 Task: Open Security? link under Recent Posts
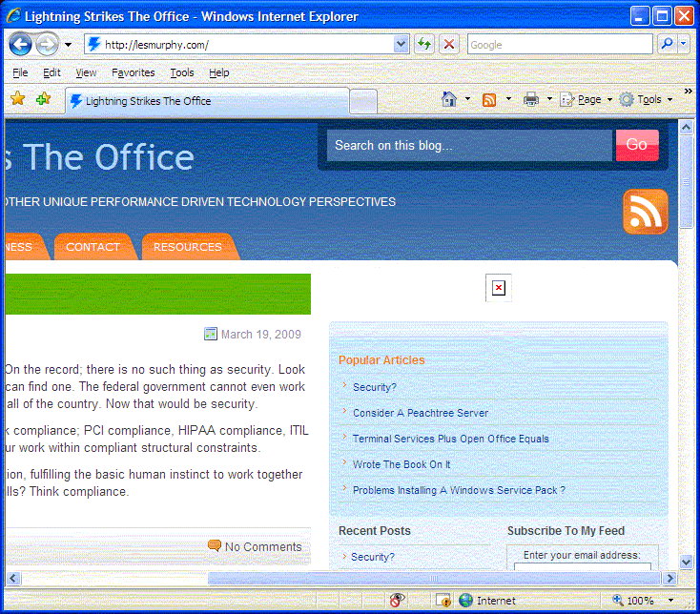(x=373, y=557)
